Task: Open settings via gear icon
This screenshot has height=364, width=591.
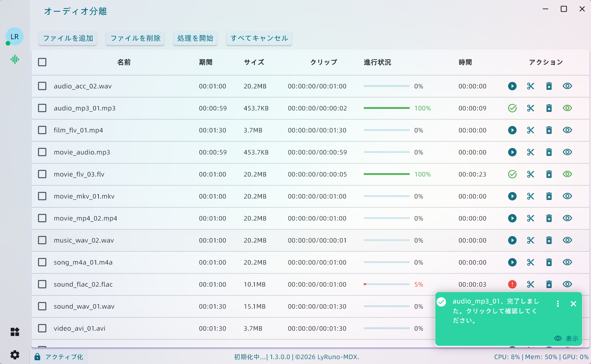Action: (x=14, y=355)
